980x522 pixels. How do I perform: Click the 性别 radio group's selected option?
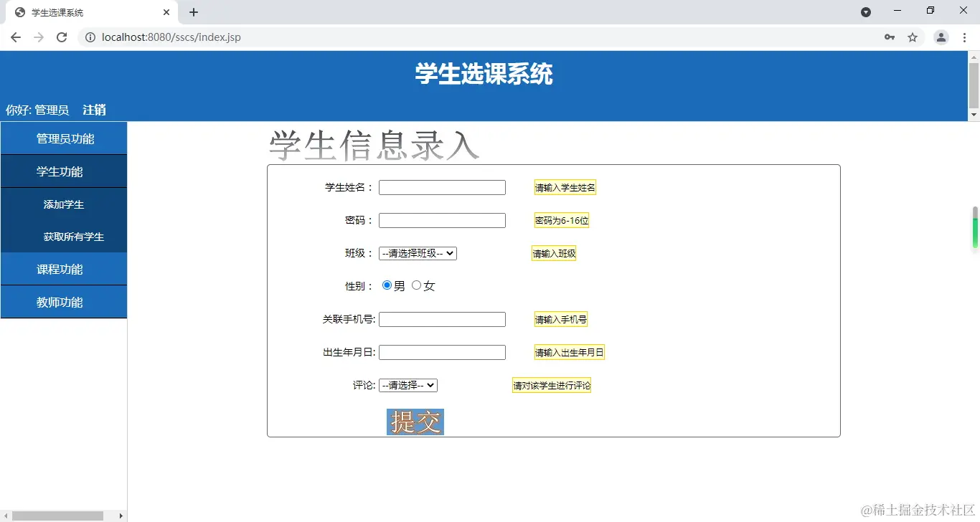[386, 285]
